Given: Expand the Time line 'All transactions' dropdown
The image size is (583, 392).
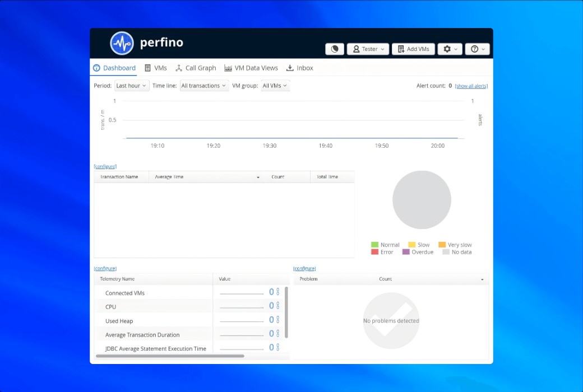Looking at the screenshot, I should tap(204, 86).
